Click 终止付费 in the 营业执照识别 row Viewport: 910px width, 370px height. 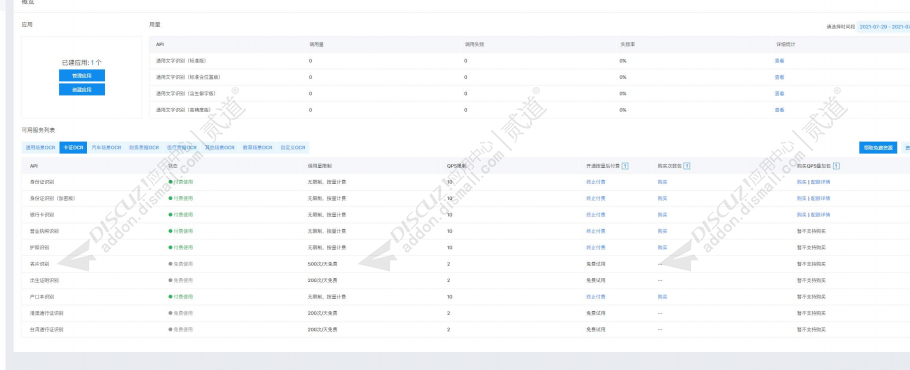[595, 231]
